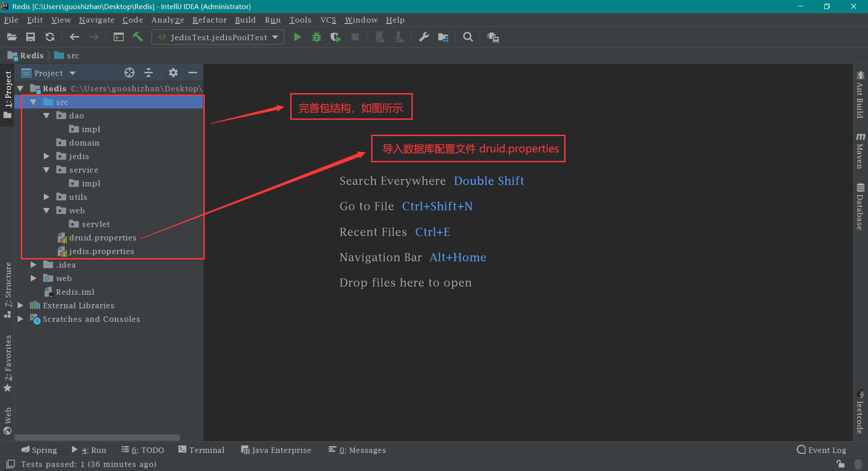The height and width of the screenshot is (471, 868).
Task: Open Project panel gear settings
Action: [173, 73]
